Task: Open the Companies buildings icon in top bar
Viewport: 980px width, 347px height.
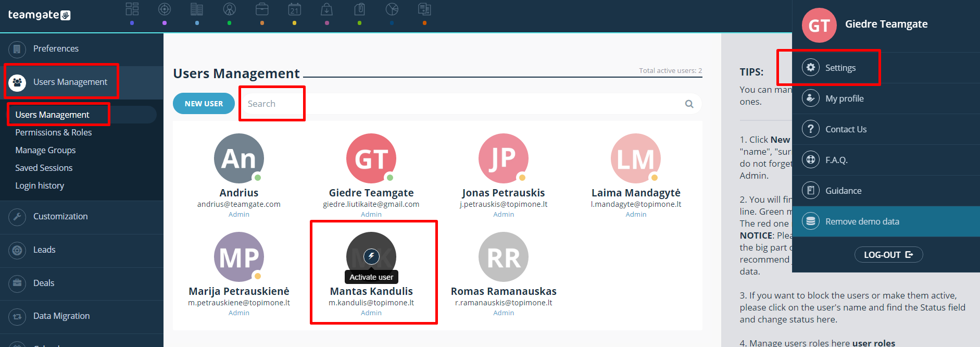Action: point(197,9)
